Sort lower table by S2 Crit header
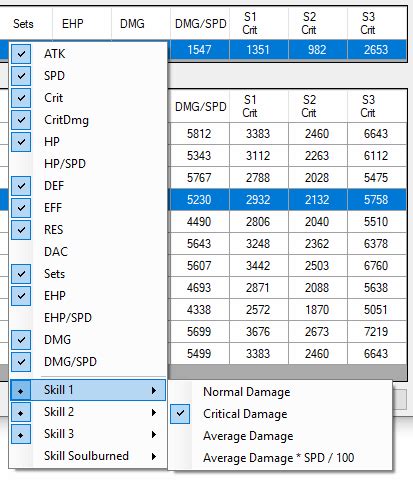 318,107
